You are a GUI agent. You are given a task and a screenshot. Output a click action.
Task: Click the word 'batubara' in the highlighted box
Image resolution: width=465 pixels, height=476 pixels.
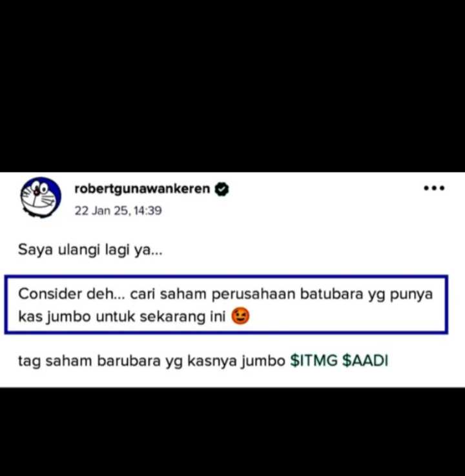point(331,294)
